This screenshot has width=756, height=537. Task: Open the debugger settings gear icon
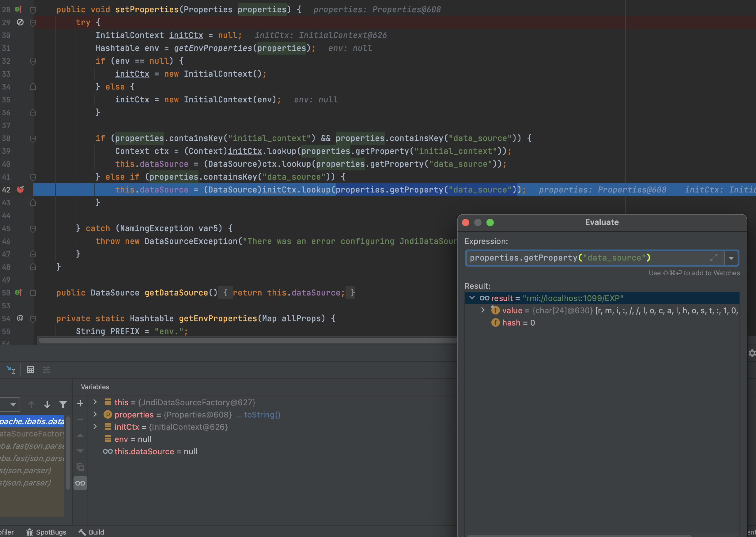pyautogui.click(x=752, y=353)
